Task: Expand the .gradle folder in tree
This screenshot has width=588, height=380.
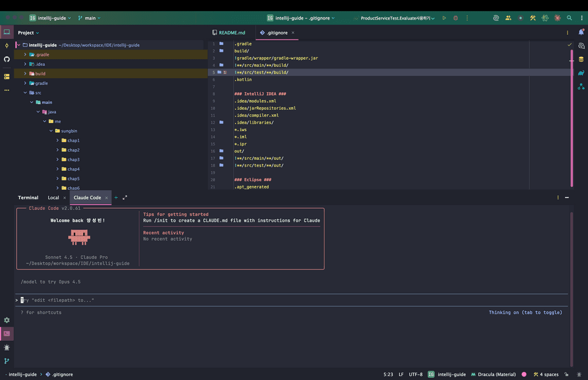Action: (25, 55)
